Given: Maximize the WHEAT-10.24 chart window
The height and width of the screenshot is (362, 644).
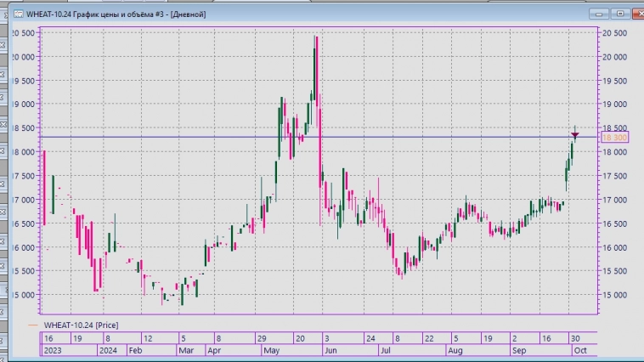Looking at the screenshot, I should tap(618, 14).
